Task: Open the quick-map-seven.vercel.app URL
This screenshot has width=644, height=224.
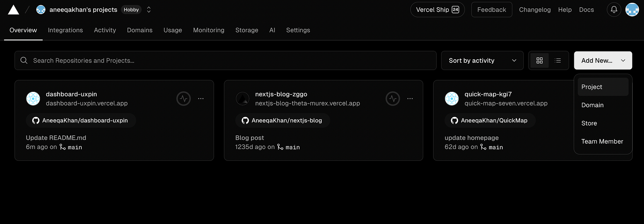Action: click(x=506, y=104)
